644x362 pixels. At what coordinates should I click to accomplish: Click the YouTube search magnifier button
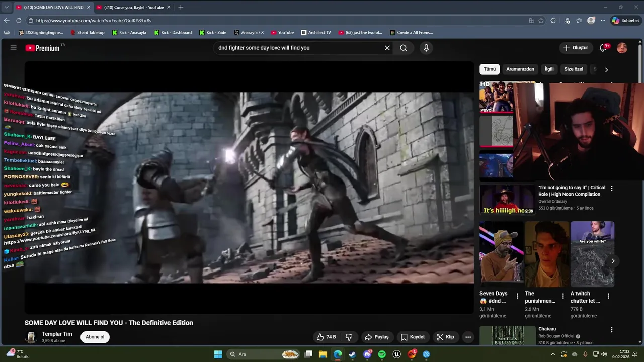404,48
